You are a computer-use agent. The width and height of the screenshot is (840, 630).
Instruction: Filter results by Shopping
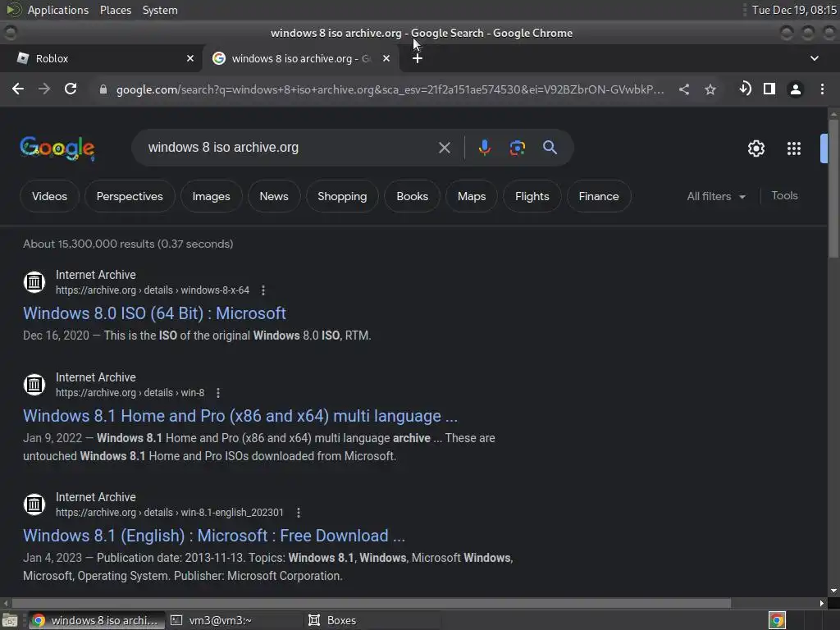pos(342,196)
